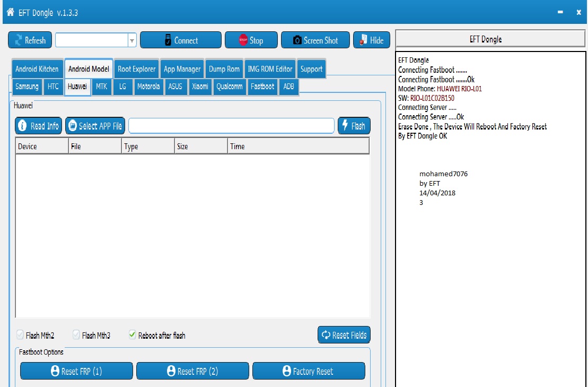The image size is (588, 387).
Task: Click the info icon on Read Info
Action: pyautogui.click(x=22, y=126)
